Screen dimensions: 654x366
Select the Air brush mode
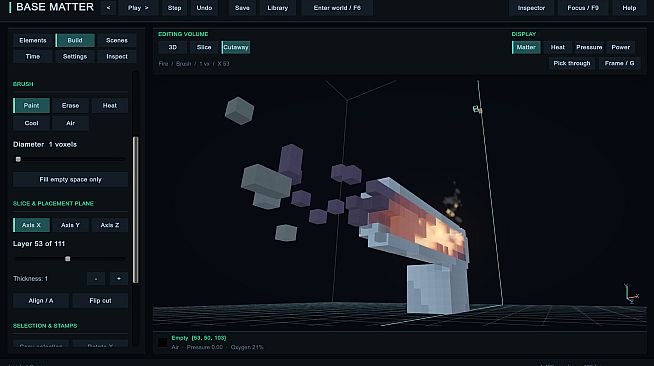(70, 123)
